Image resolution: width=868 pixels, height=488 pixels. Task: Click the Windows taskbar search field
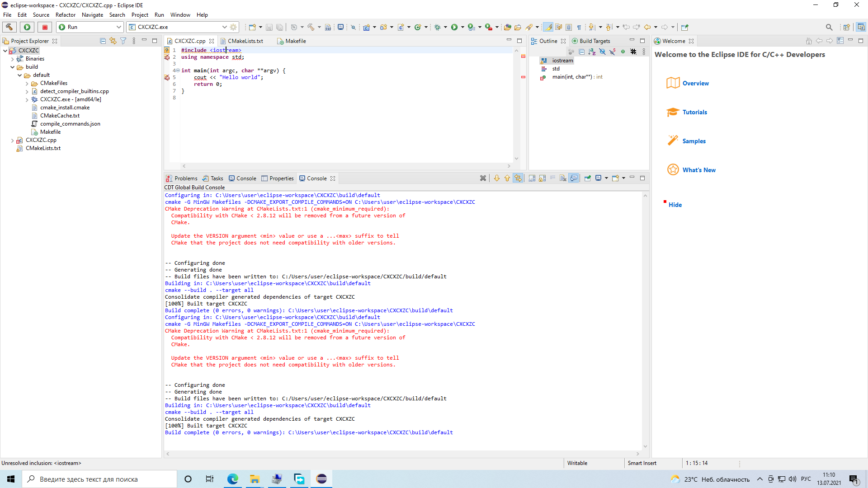pos(99,479)
